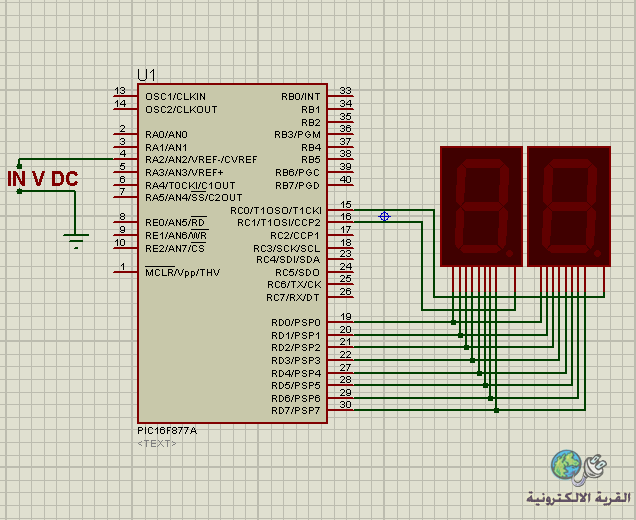Screen dimensions: 636x520
Task: Click the PIC16F877A part name text
Action: click(x=167, y=431)
